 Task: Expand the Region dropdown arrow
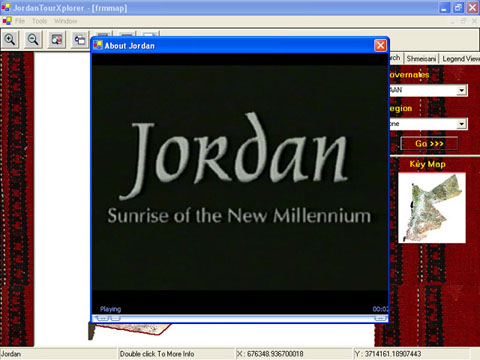click(461, 124)
